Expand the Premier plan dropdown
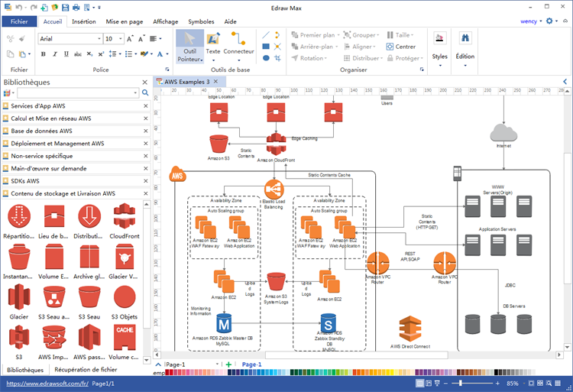The height and width of the screenshot is (392, 573). pos(338,35)
